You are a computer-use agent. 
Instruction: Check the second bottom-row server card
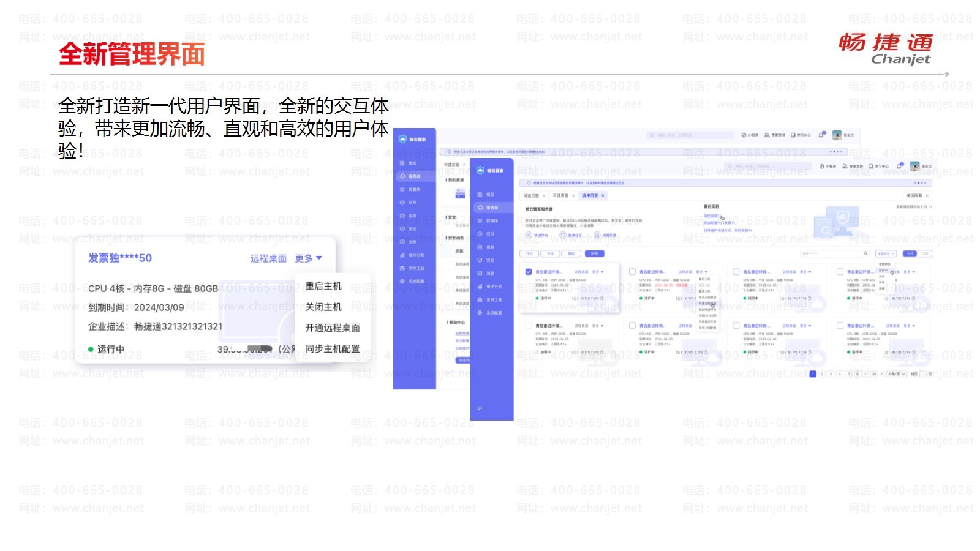click(x=632, y=326)
